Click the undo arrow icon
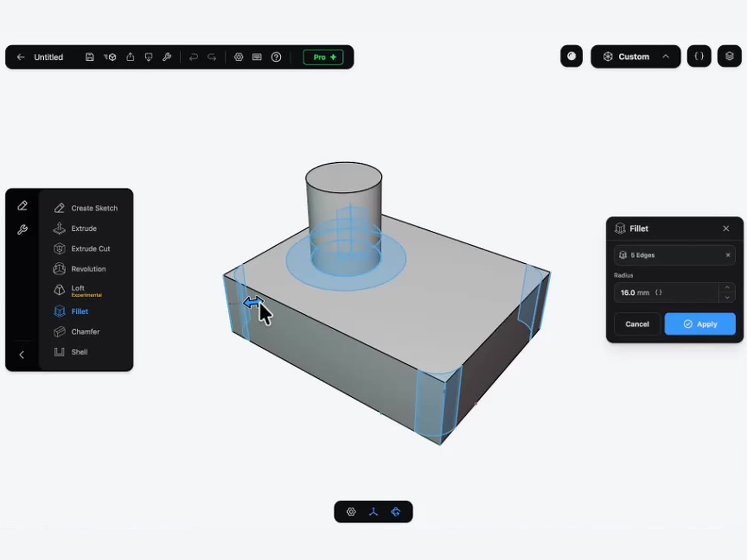 [194, 57]
